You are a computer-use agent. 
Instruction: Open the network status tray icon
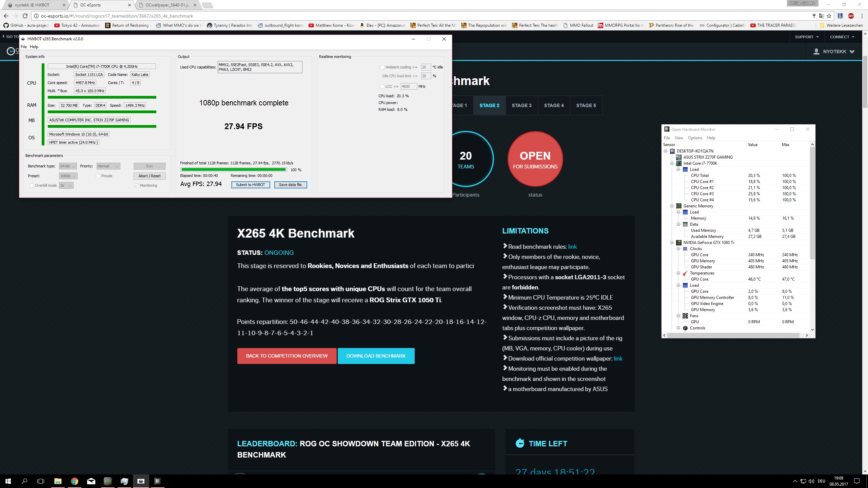[803, 481]
